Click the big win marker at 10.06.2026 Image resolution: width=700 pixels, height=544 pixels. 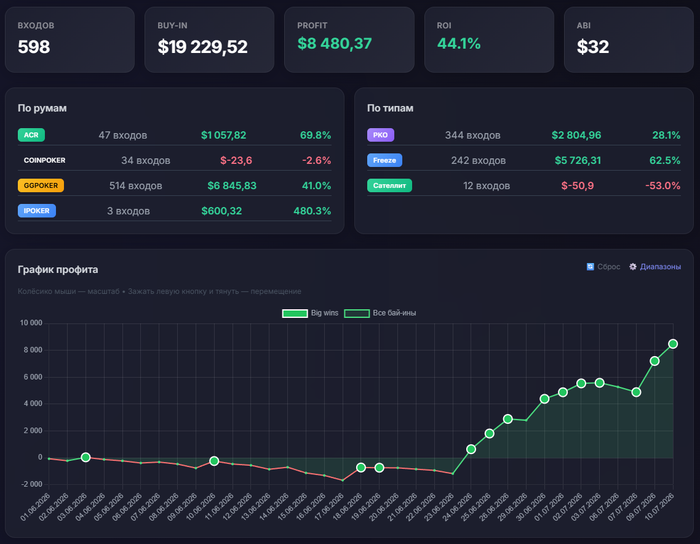214,461
